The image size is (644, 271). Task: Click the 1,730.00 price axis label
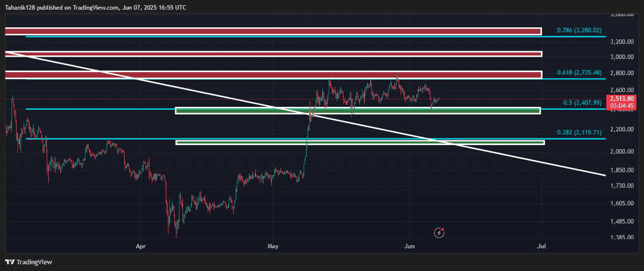point(622,186)
